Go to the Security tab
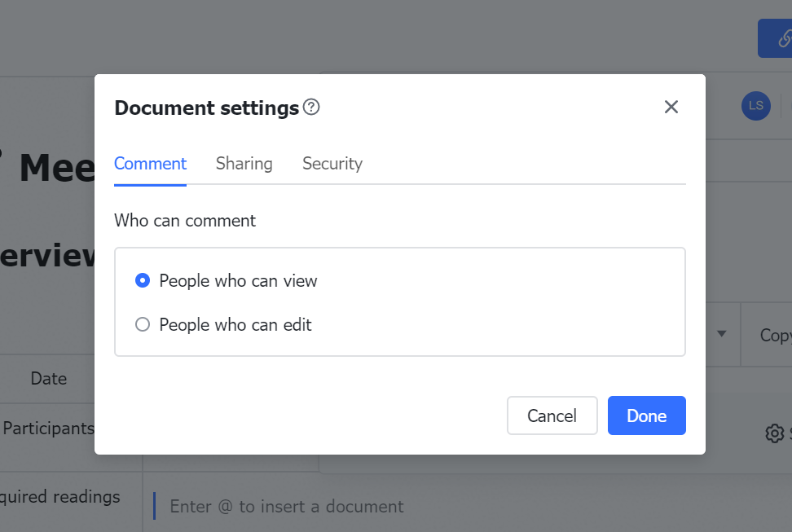The height and width of the screenshot is (532, 792). (x=332, y=164)
